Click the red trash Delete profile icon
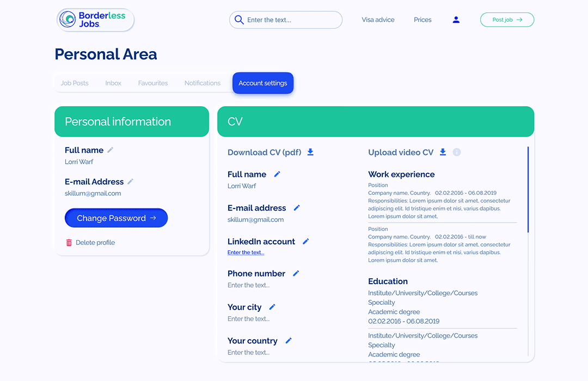588x381 pixels. tap(69, 243)
